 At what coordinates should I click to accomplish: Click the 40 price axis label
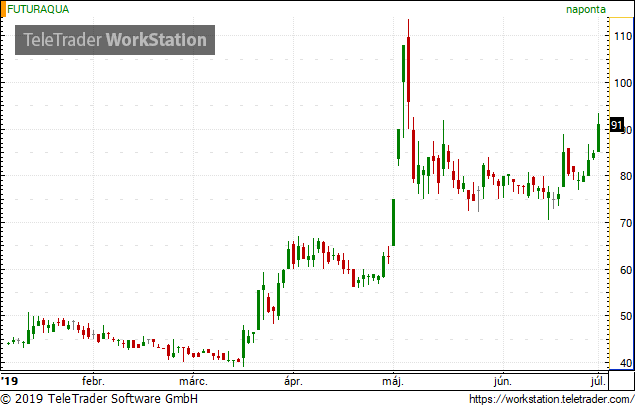[626, 363]
